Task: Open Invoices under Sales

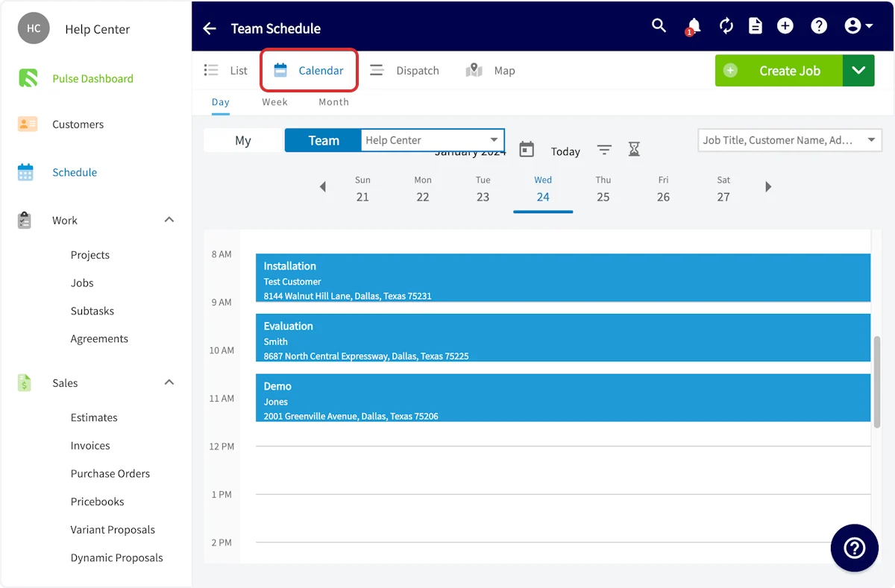Action: pyautogui.click(x=90, y=446)
